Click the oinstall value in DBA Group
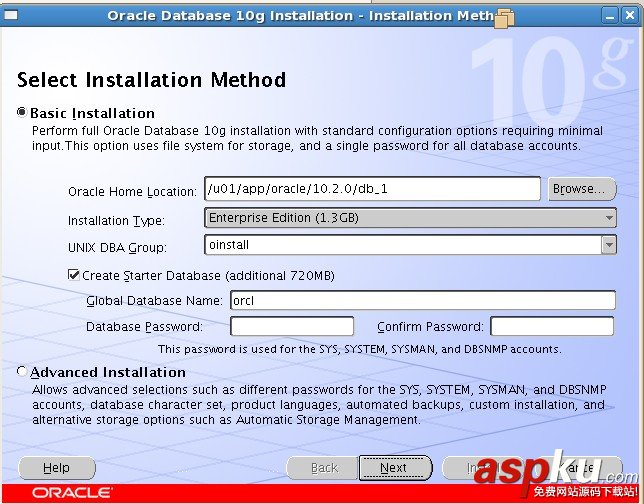 [229, 245]
